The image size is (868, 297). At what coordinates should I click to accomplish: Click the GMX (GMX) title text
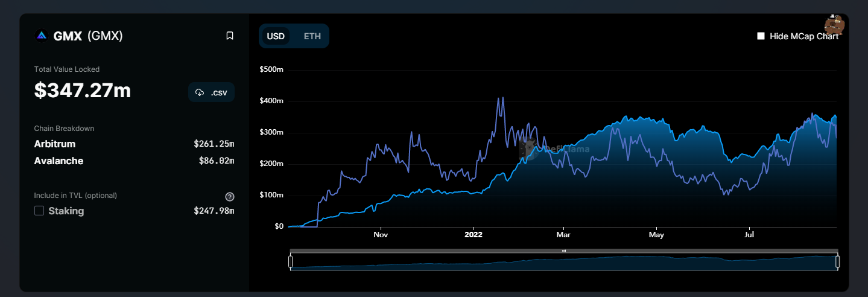pyautogui.click(x=88, y=36)
